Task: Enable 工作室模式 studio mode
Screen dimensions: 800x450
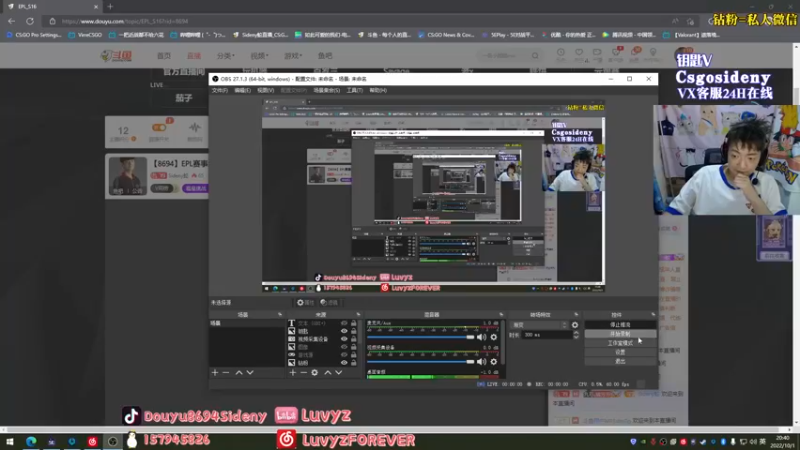Action: coord(620,343)
